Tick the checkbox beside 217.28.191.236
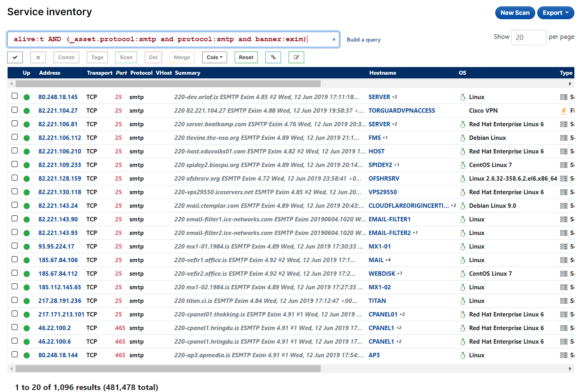The image size is (582, 392). coord(14,300)
